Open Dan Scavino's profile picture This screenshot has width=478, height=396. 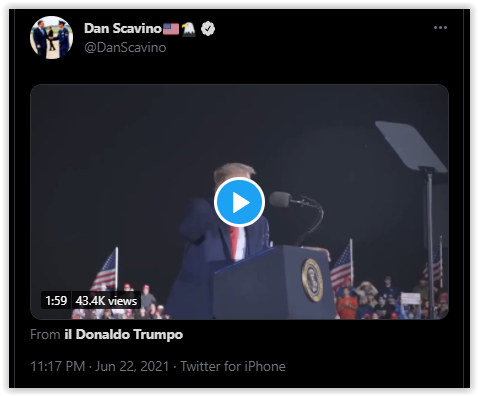pos(51,37)
